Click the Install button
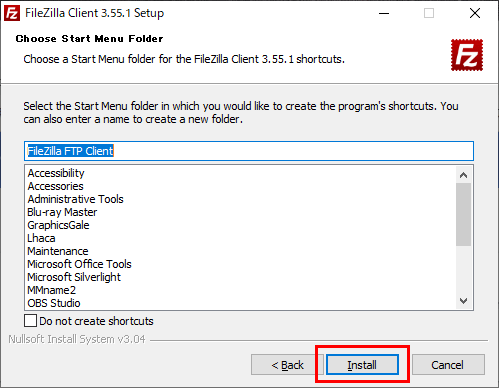This screenshot has height=388, width=499. pos(362,365)
